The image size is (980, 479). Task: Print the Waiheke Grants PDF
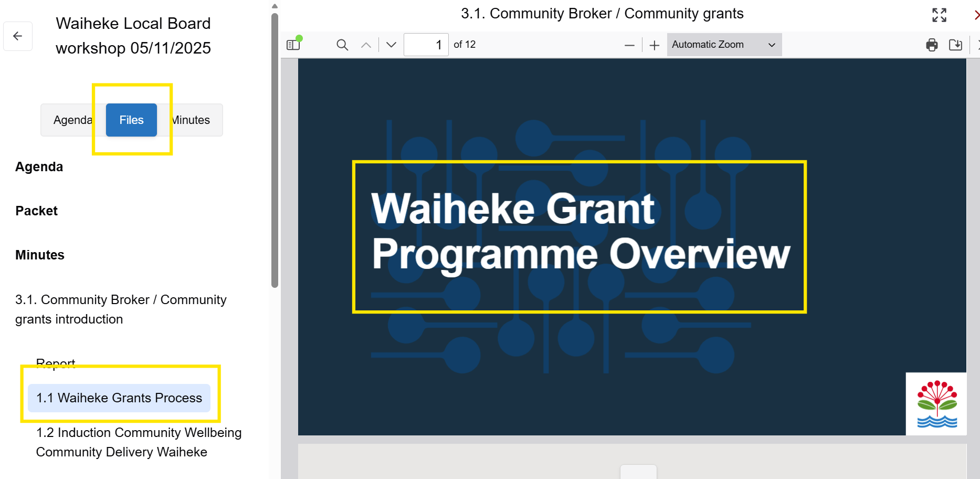[932, 45]
